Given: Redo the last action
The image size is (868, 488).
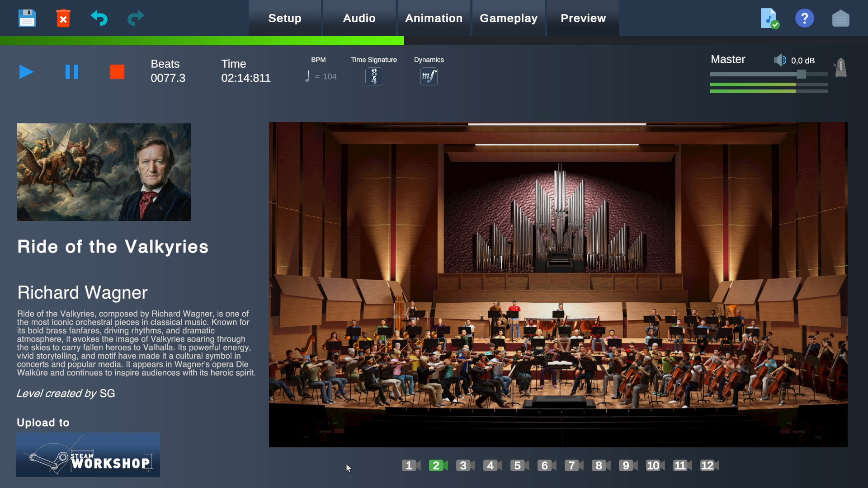Looking at the screenshot, I should coord(135,18).
